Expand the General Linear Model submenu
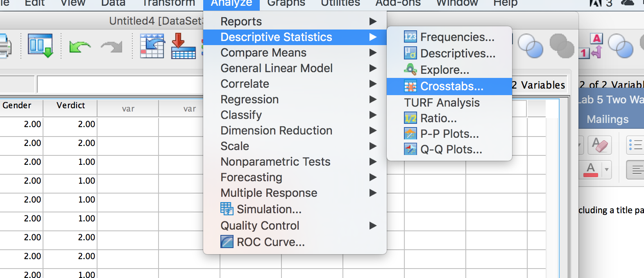 click(373, 68)
